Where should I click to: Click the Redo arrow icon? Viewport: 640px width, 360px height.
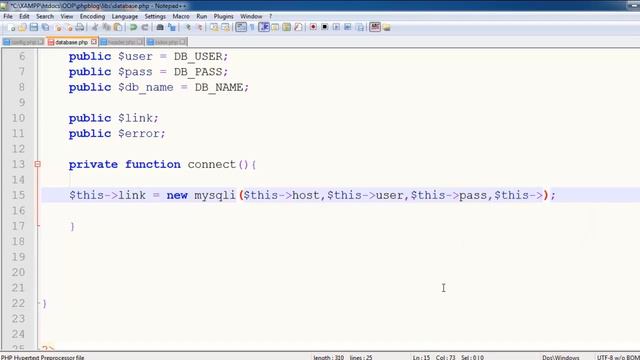coord(144,27)
